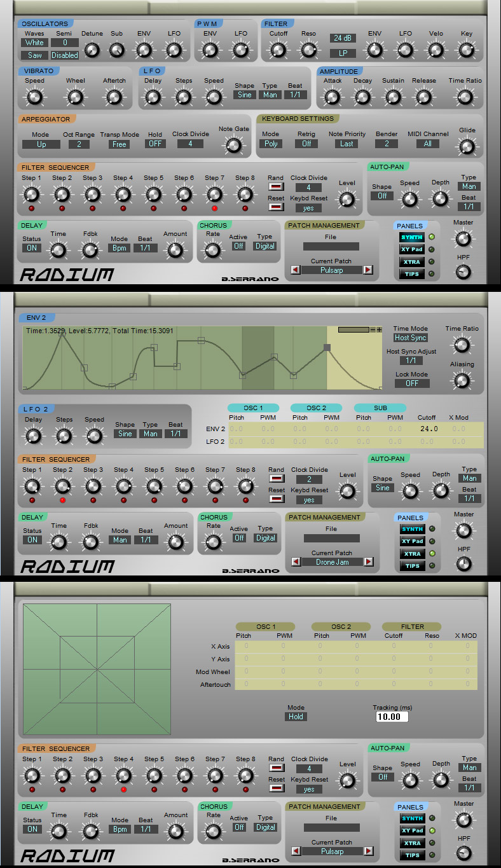Open Delay Mode Man dropdown
This screenshot has height=868, width=501.
[120, 540]
